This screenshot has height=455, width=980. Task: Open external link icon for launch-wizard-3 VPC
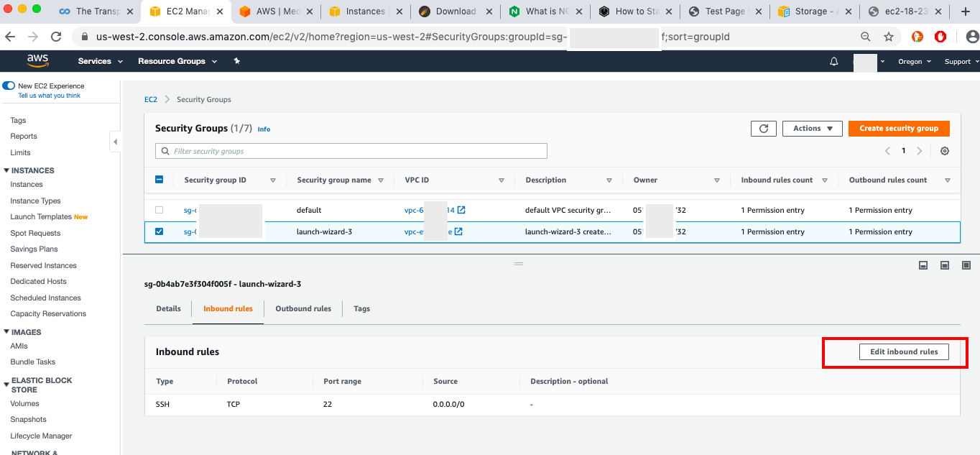coord(458,231)
